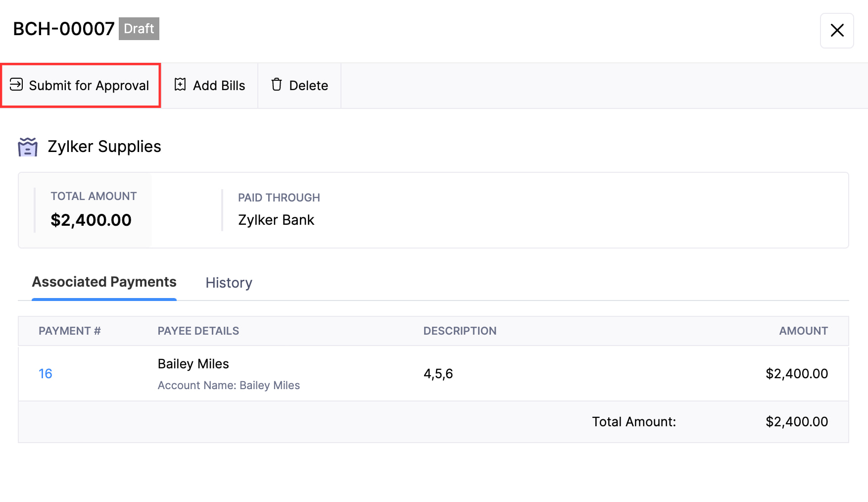Click the AMOUNT column header
The image size is (868, 502).
pos(803,331)
